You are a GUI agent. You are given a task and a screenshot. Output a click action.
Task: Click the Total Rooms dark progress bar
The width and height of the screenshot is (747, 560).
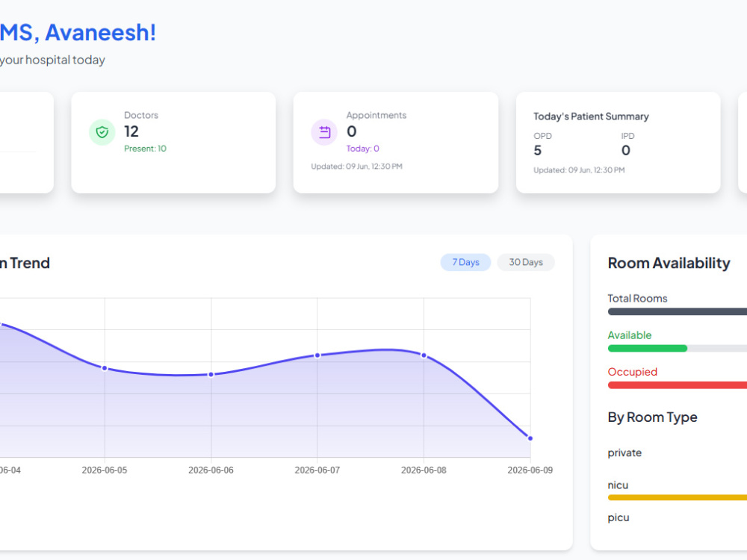[x=678, y=312]
